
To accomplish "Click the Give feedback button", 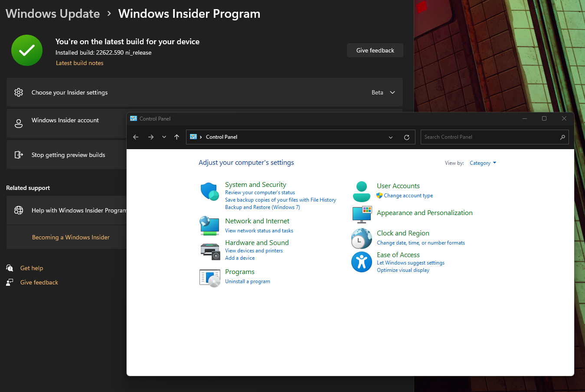I will coord(375,50).
